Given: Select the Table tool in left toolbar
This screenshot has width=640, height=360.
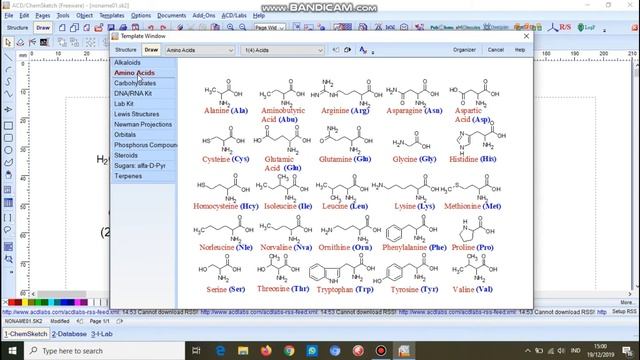Looking at the screenshot, I should tap(8, 202).
